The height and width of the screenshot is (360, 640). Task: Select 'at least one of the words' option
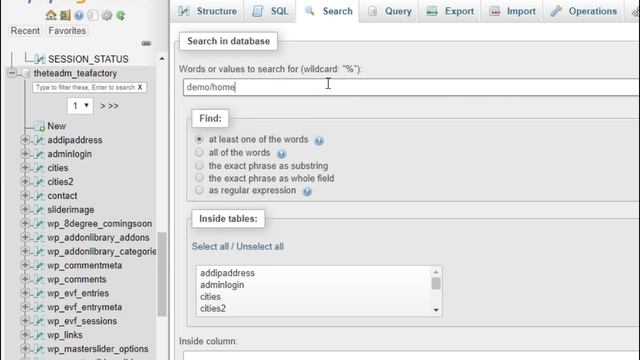(199, 139)
